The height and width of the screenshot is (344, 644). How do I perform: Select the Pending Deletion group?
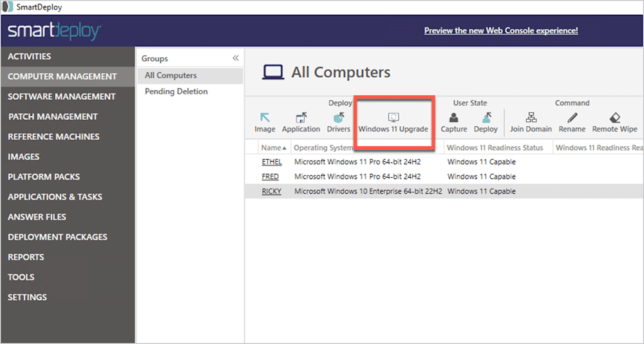coord(190,91)
